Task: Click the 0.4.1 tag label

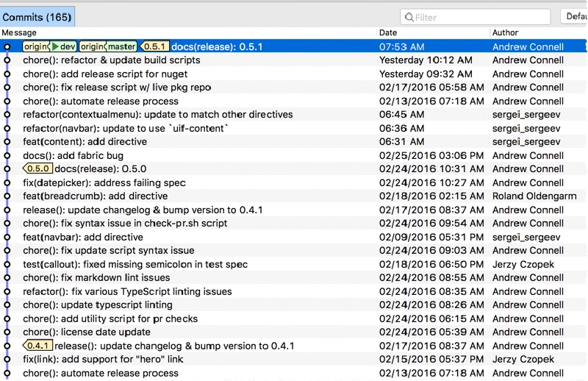Action: 37,346
